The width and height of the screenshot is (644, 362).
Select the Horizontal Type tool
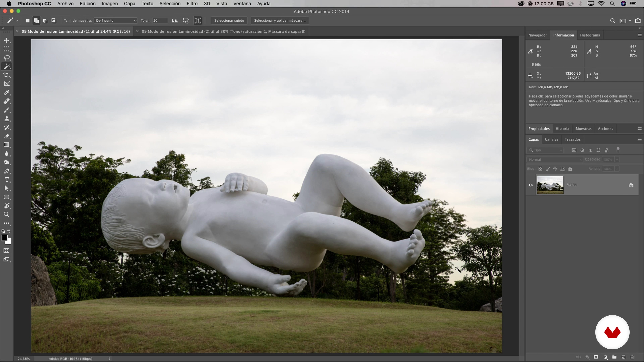(7, 180)
